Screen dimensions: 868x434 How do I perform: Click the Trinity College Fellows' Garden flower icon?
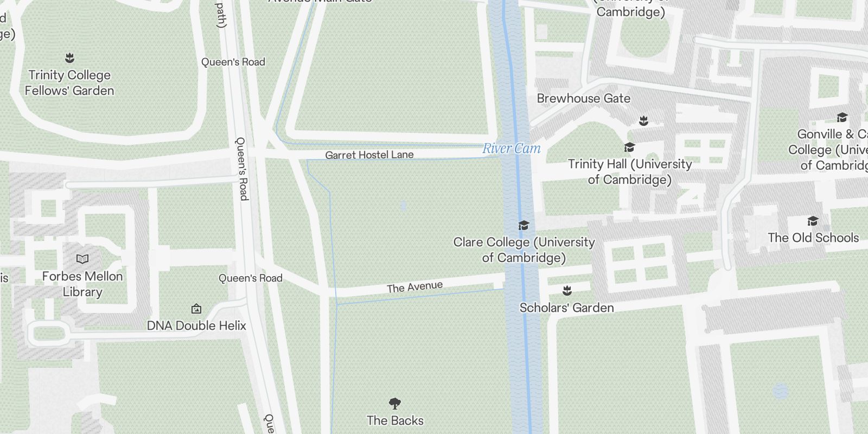69,58
